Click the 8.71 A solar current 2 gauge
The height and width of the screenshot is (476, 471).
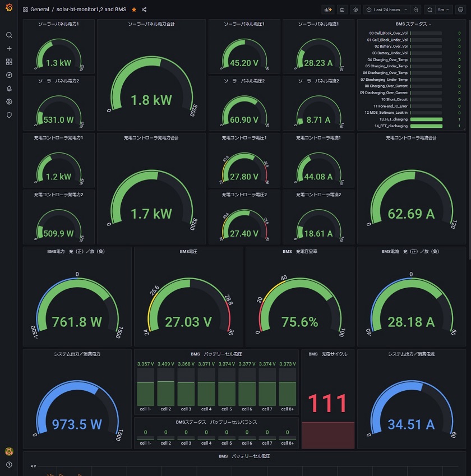coord(318,111)
